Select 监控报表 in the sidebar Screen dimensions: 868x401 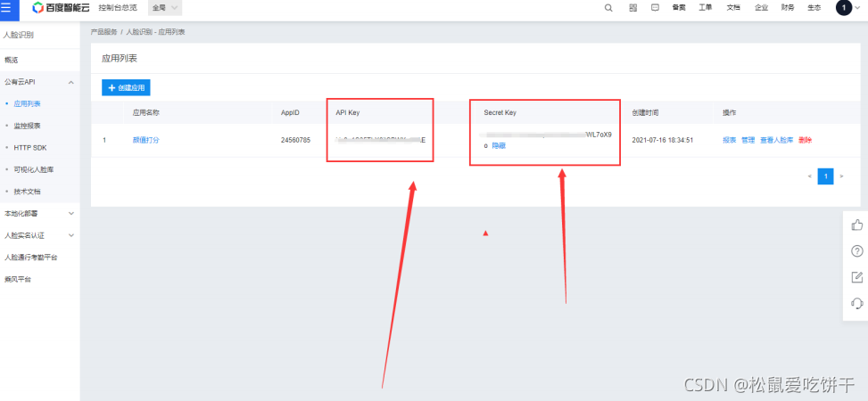27,126
